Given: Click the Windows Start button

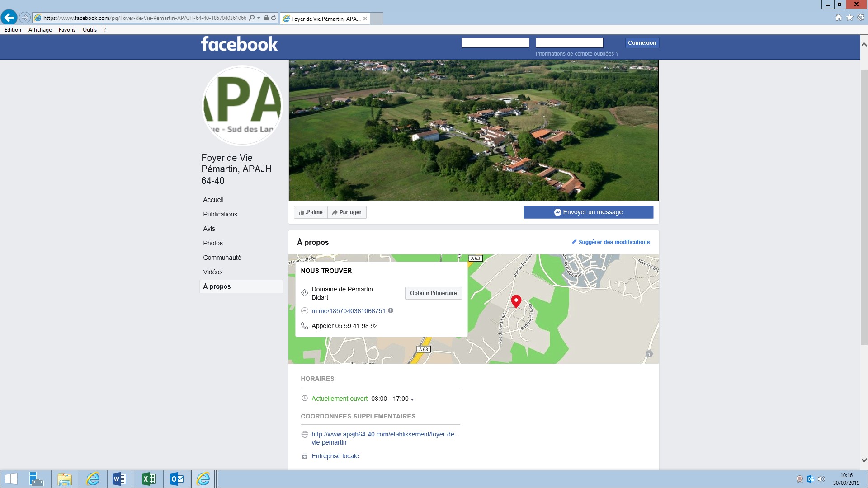Looking at the screenshot, I should [11, 479].
